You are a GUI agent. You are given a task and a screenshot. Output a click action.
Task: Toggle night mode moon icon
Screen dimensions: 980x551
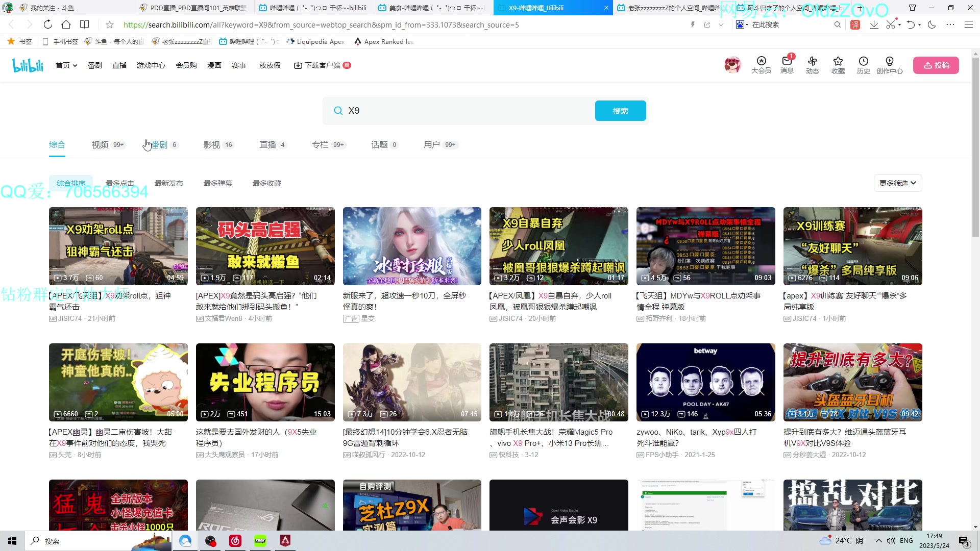click(x=932, y=24)
